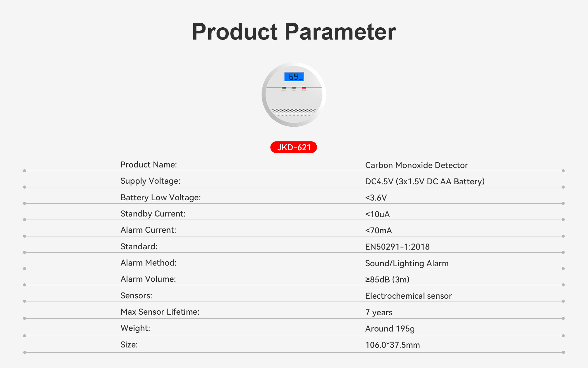Image resolution: width=588 pixels, height=368 pixels.
Task: Click the DC4.5V battery specification text
Action: [425, 182]
